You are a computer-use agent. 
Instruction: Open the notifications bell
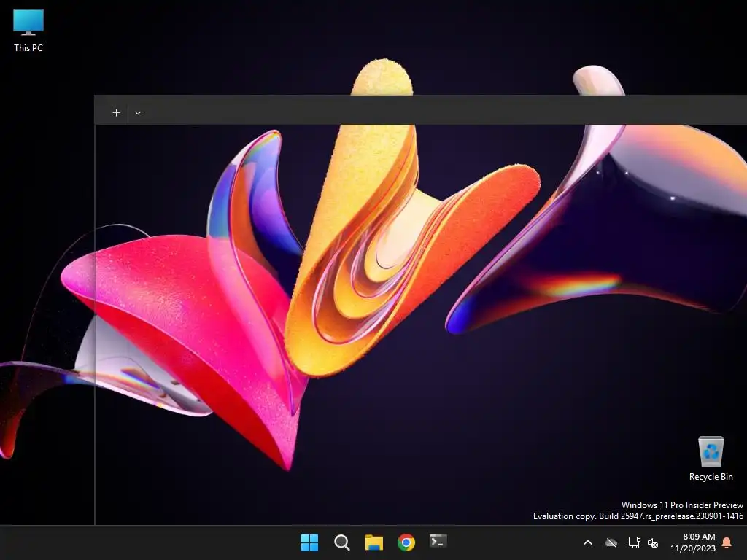[727, 542]
